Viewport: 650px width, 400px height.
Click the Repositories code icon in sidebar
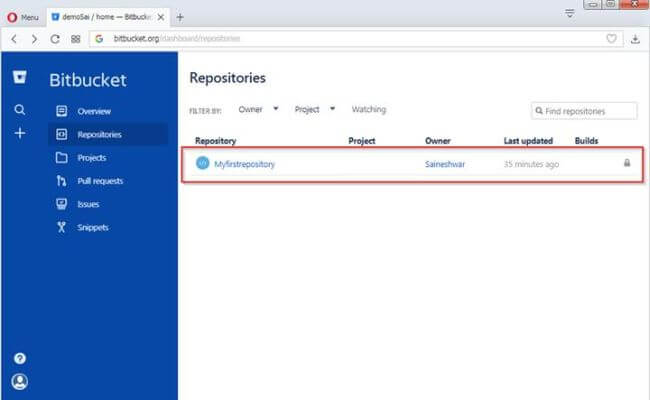tap(62, 134)
